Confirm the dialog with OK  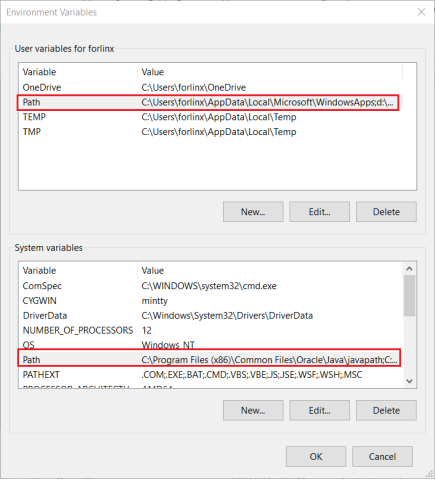tap(316, 456)
